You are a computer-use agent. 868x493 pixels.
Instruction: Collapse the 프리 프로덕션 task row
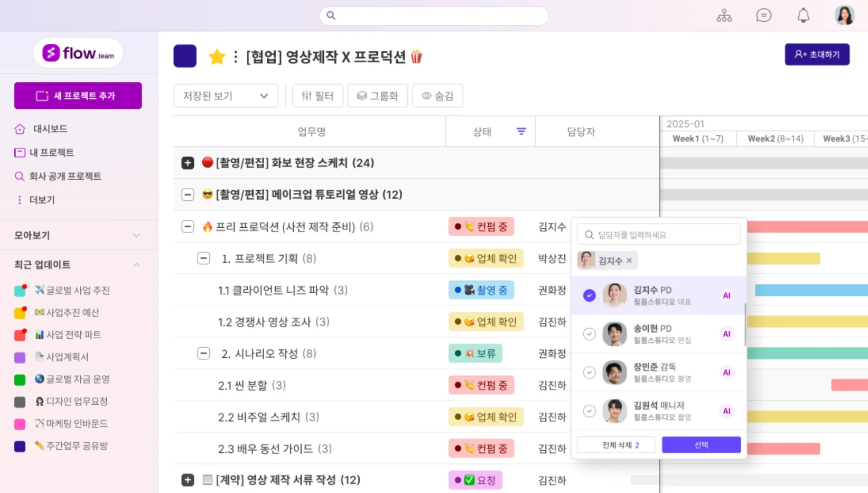click(188, 227)
